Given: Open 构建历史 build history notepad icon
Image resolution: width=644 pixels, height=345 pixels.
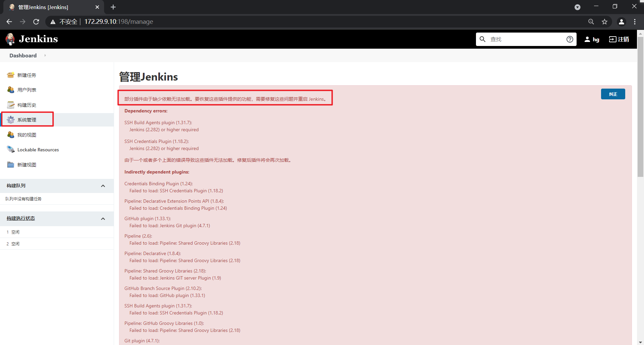Looking at the screenshot, I should (11, 105).
